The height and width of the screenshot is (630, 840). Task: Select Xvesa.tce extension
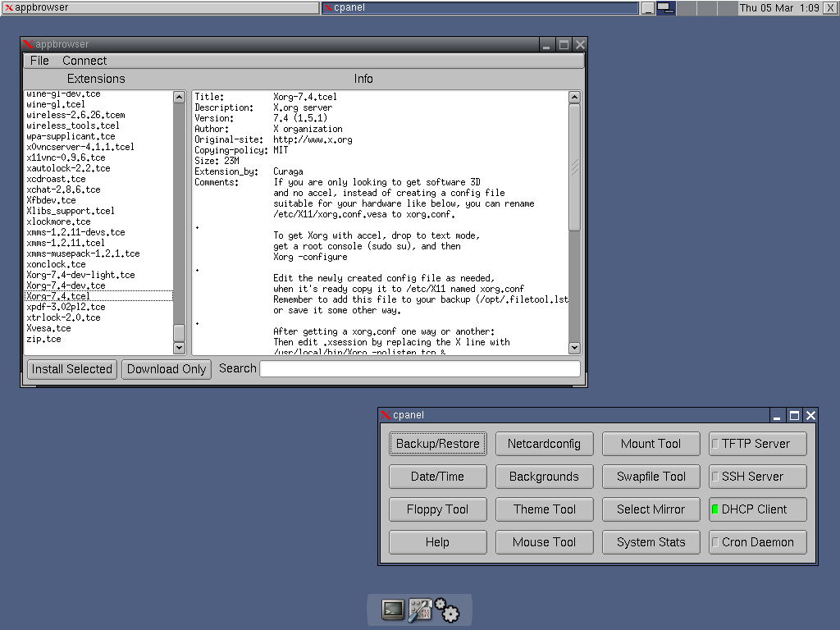coord(99,328)
